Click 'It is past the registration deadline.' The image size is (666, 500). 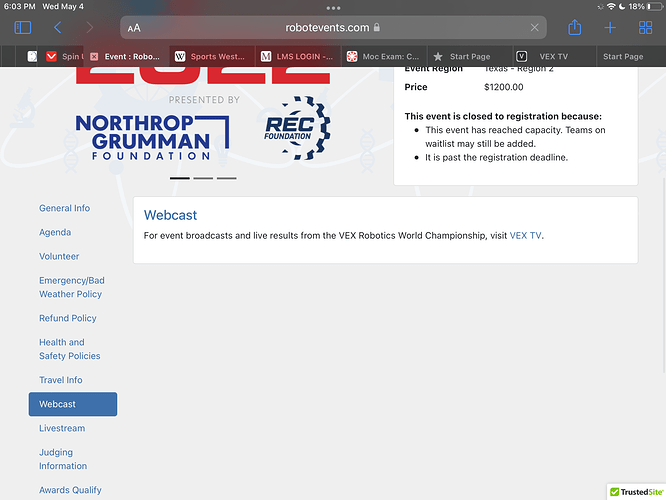coord(497,158)
